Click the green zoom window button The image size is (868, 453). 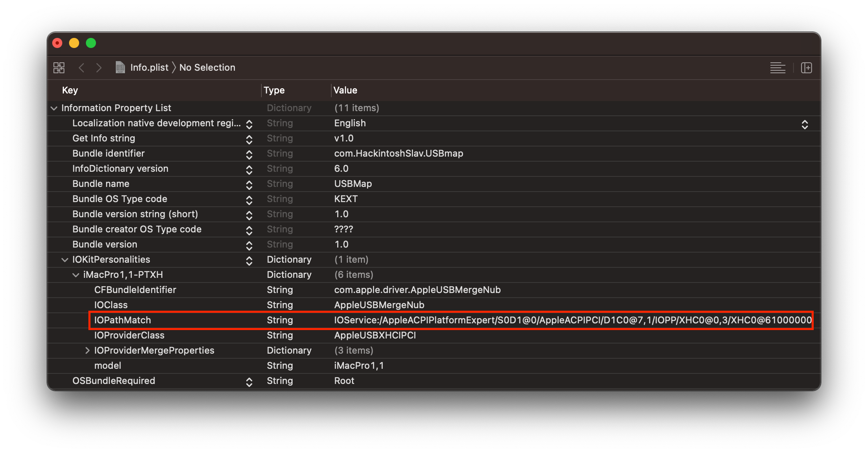(x=91, y=43)
